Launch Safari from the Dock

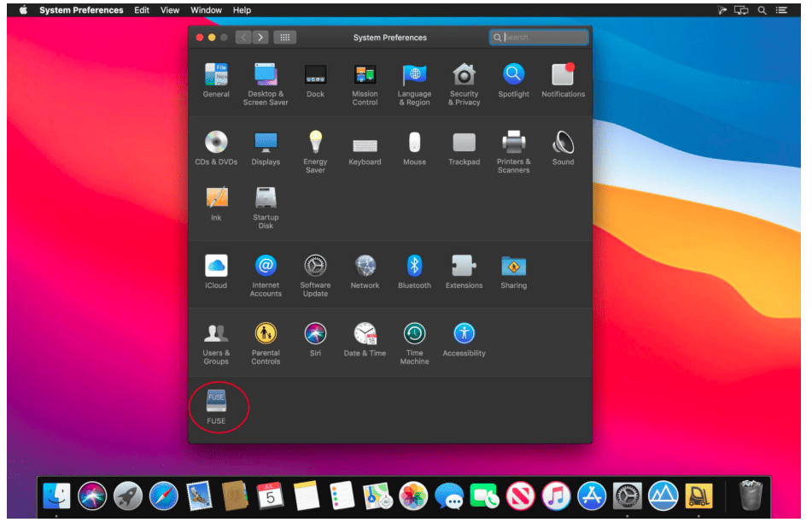[164, 496]
